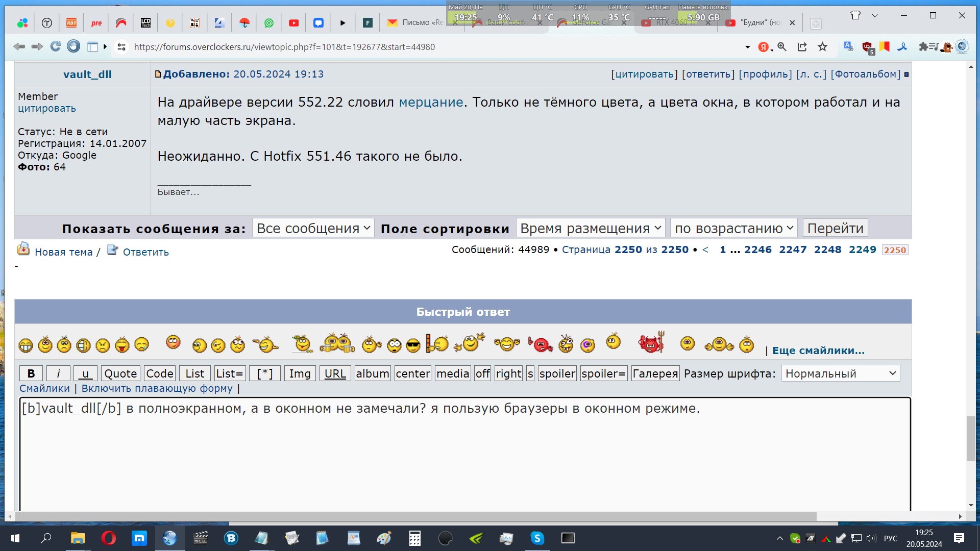Image resolution: width=980 pixels, height=551 pixels.
Task: Insert the sunglasses cool smiley
Action: [413, 345]
